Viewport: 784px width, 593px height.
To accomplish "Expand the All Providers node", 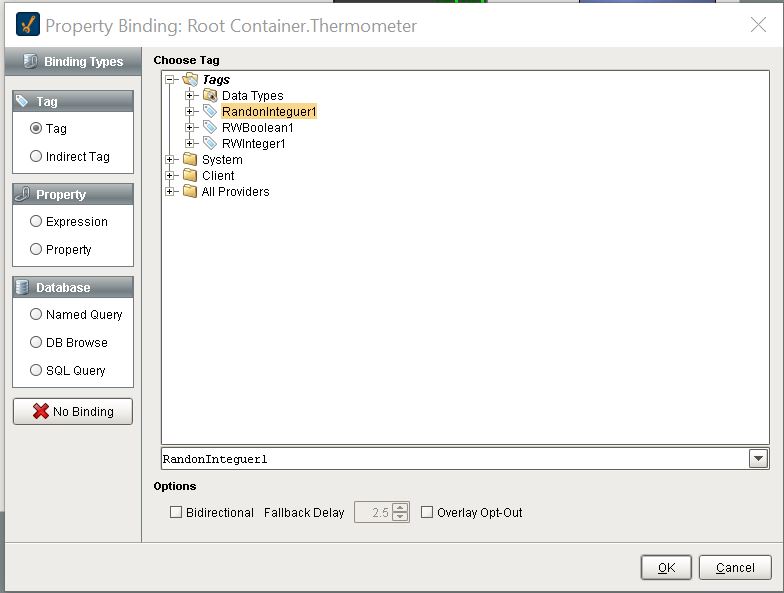I will click(170, 192).
